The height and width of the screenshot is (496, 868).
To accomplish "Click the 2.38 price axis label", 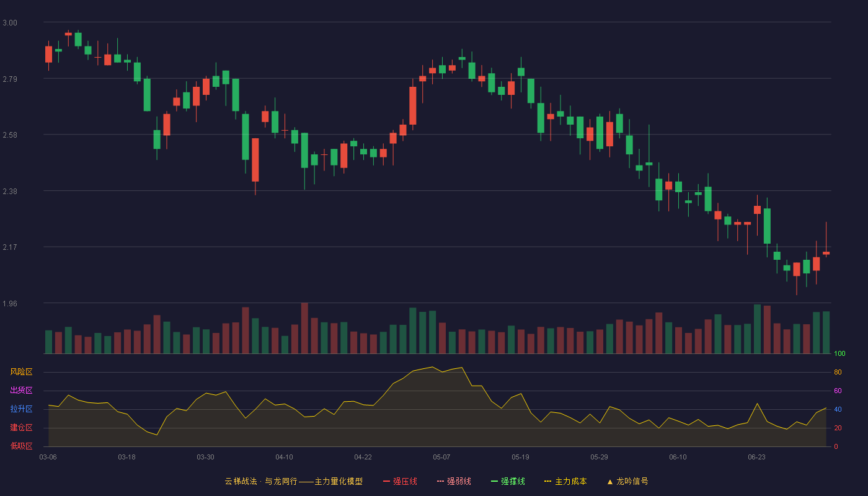I will 10,192.
